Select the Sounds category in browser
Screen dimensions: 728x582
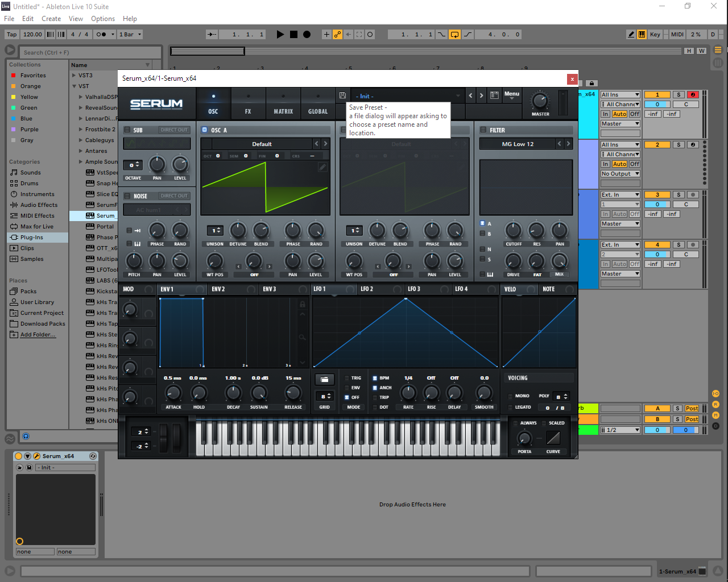point(31,172)
